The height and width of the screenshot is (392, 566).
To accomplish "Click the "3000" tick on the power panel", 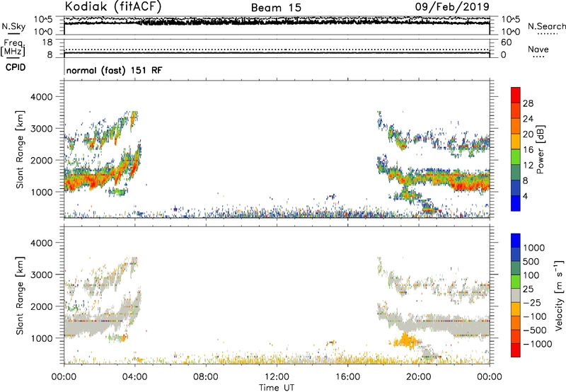I will [42, 129].
